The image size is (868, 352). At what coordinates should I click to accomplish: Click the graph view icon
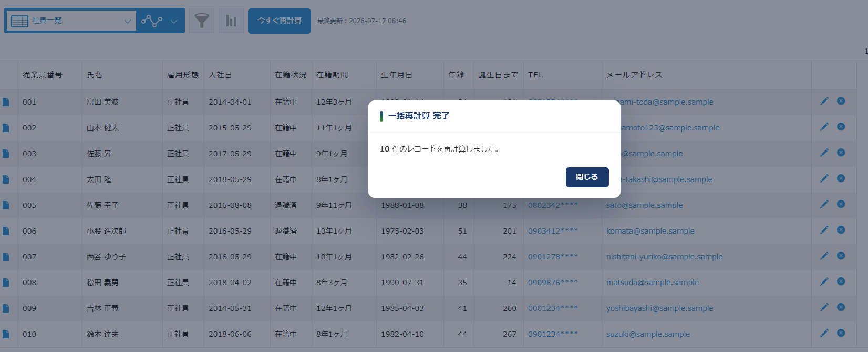coord(152,21)
